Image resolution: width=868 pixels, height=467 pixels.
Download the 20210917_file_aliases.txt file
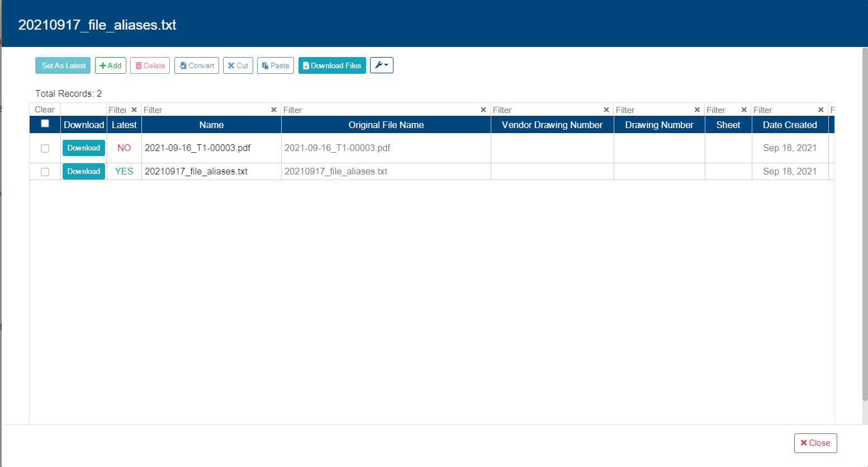tap(84, 171)
